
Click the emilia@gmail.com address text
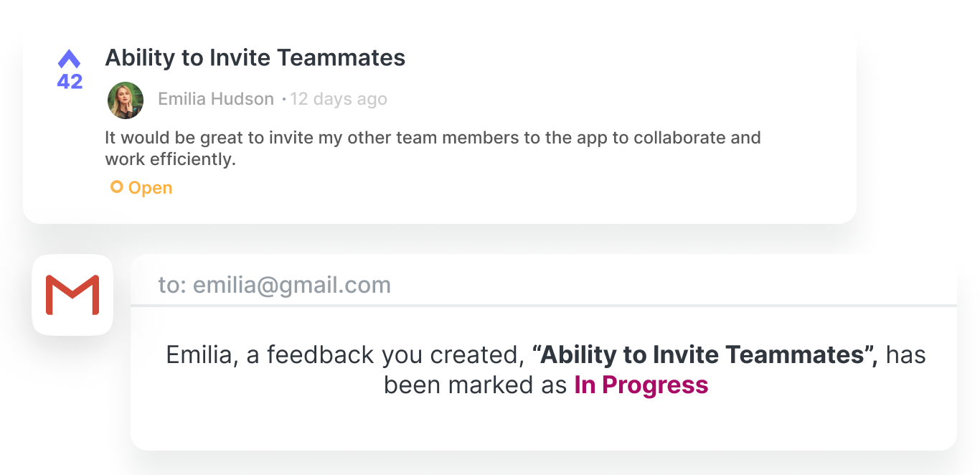point(292,286)
